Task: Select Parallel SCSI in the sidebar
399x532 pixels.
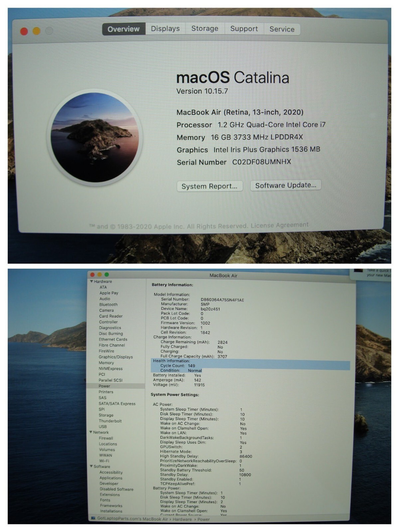Action: [x=110, y=380]
